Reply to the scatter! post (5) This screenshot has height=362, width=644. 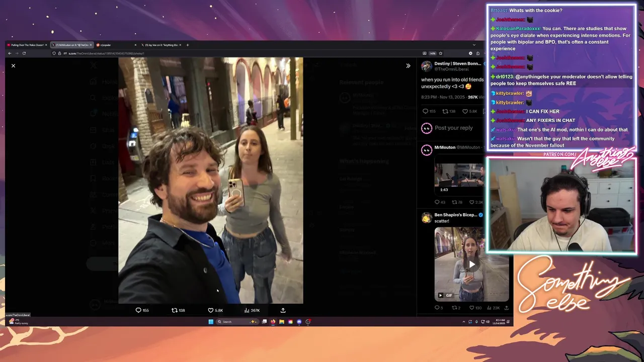[x=439, y=308]
